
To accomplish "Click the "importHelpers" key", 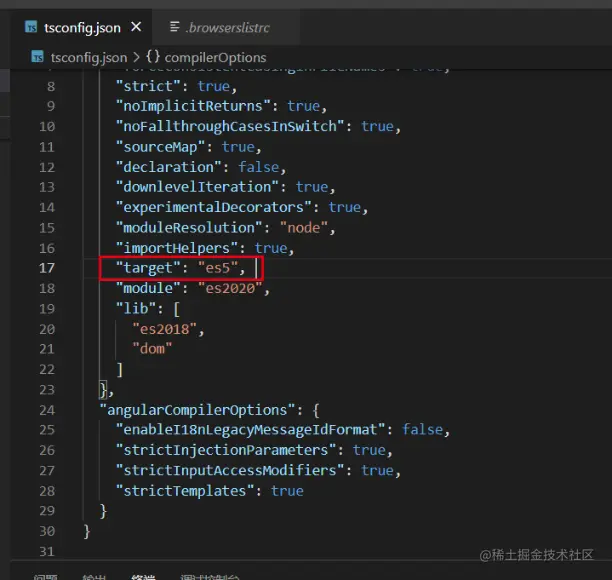I will click(x=176, y=248).
